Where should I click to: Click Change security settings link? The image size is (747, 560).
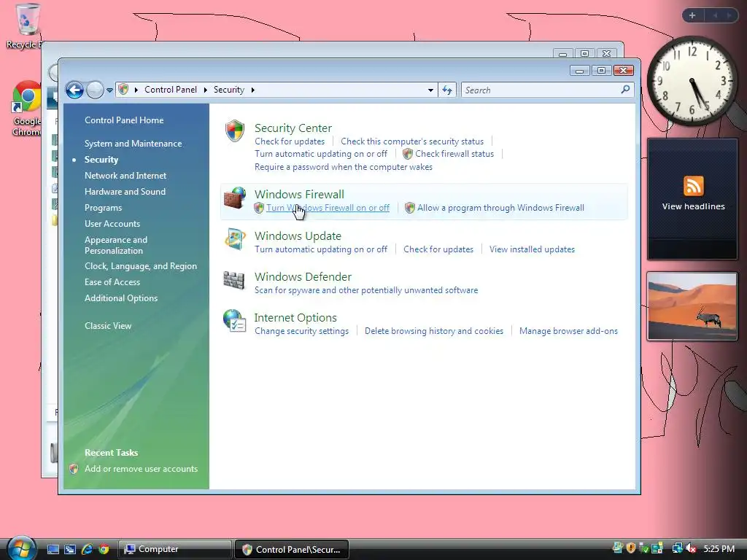coord(301,331)
